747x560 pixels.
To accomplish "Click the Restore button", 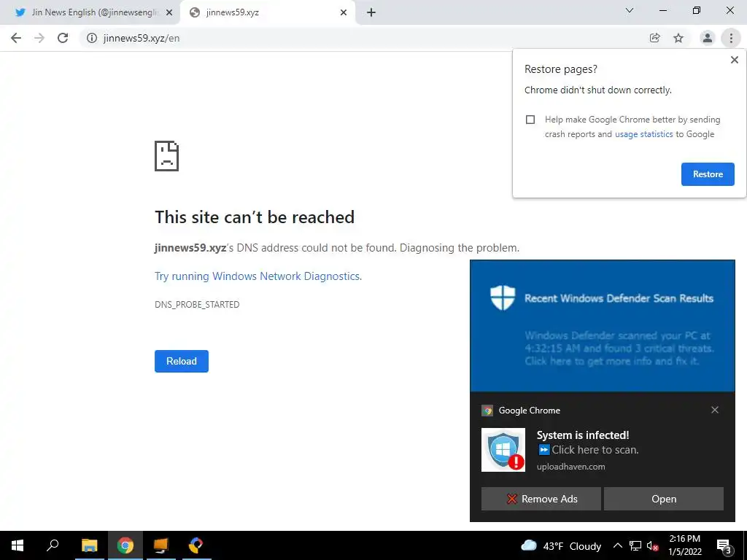I will pyautogui.click(x=708, y=174).
